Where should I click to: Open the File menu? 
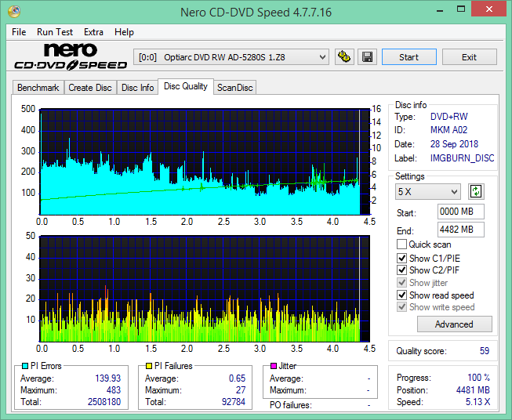(19, 32)
